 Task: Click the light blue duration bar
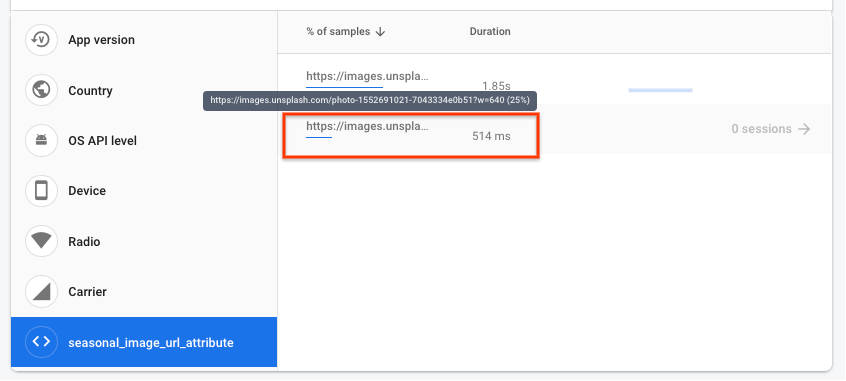click(x=660, y=90)
